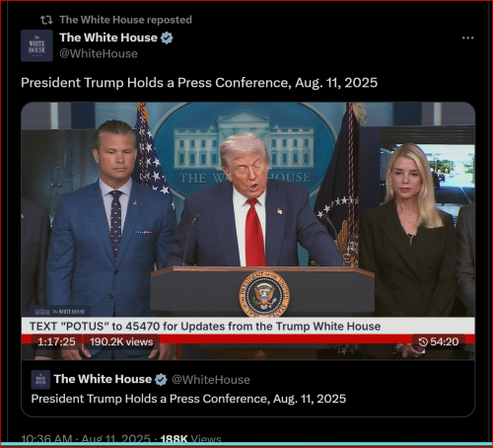Open @WhiteHouse handle in quoted tweet
This screenshot has width=493, height=448.
tap(211, 380)
